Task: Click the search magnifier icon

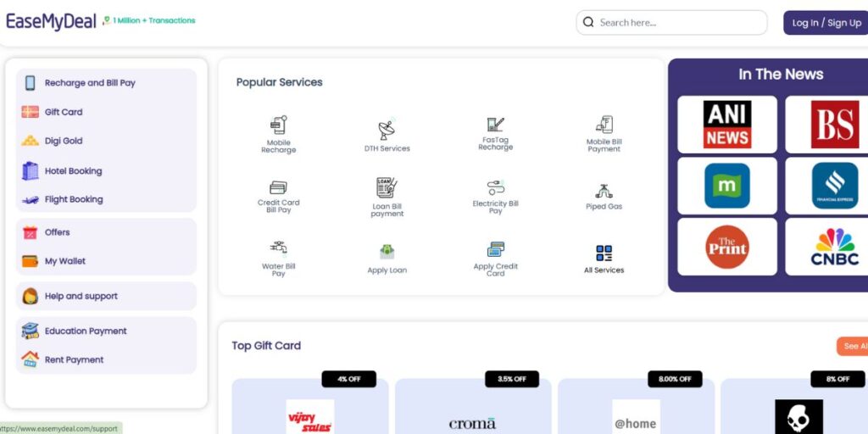Action: (x=588, y=22)
